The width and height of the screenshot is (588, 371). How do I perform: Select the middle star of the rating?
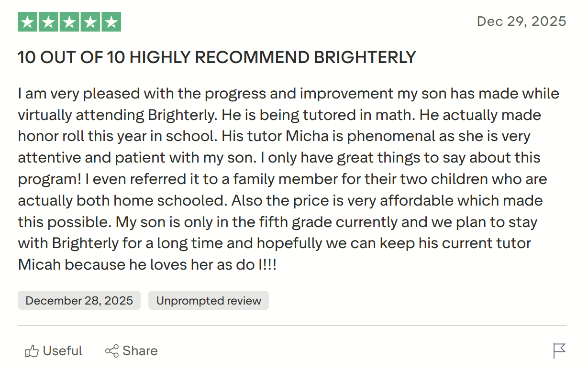tap(69, 21)
